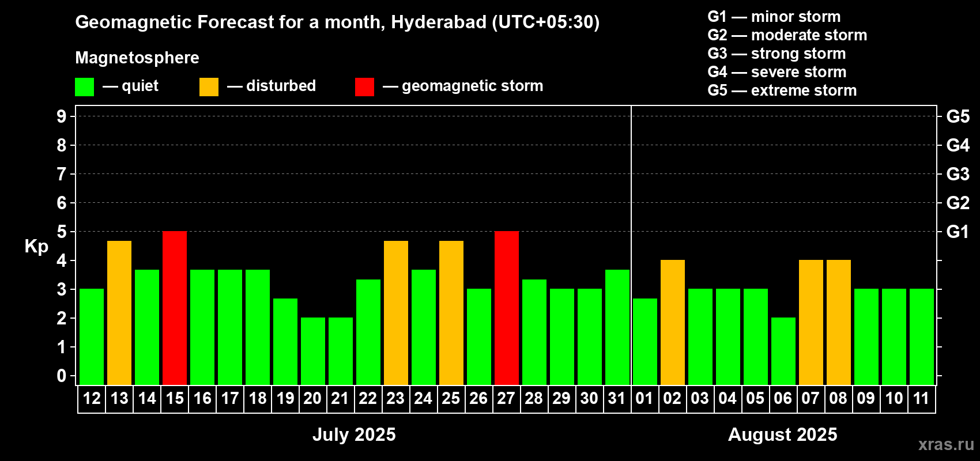This screenshot has width=980, height=461.
Task: Click the date label 11
Action: (x=921, y=398)
